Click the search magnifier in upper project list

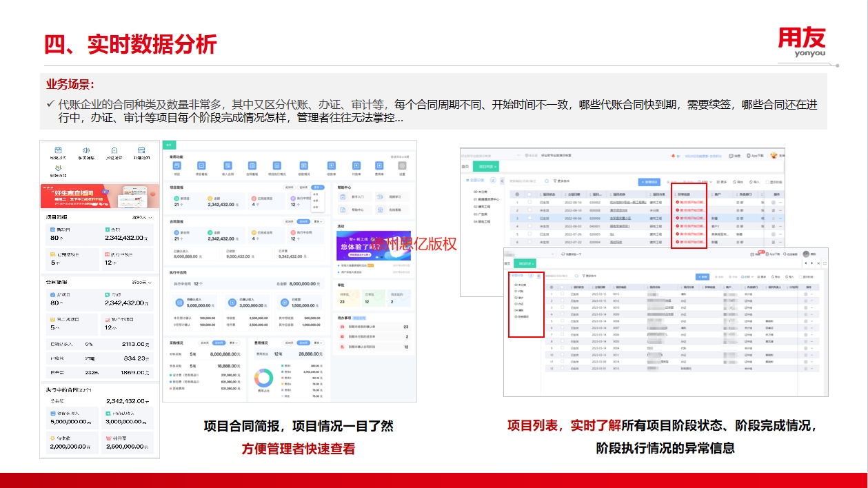[x=547, y=181]
